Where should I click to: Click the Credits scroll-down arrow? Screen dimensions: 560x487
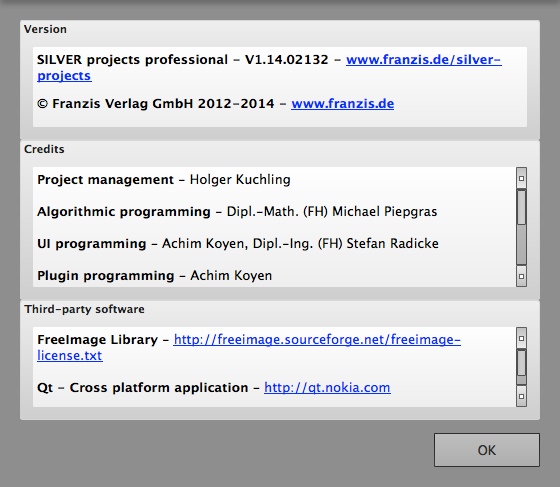click(x=521, y=276)
